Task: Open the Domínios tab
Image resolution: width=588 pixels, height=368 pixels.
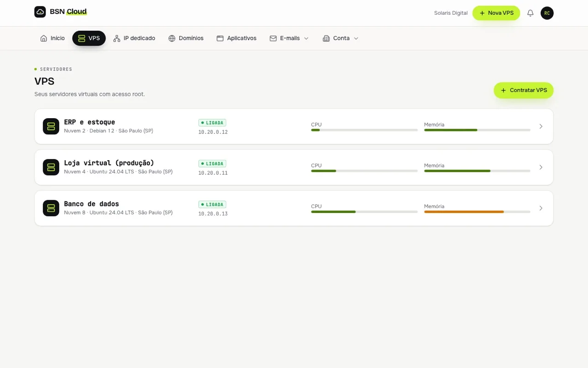Action: tap(186, 38)
